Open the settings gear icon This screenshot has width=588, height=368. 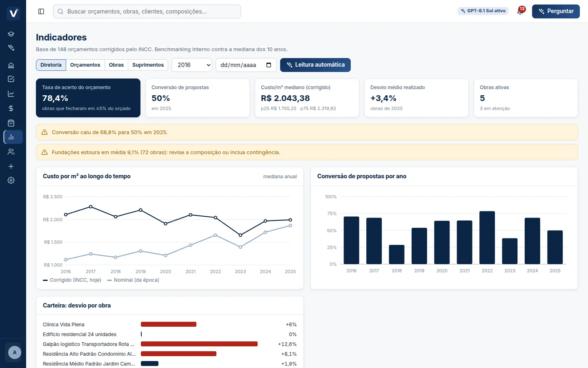(x=11, y=180)
